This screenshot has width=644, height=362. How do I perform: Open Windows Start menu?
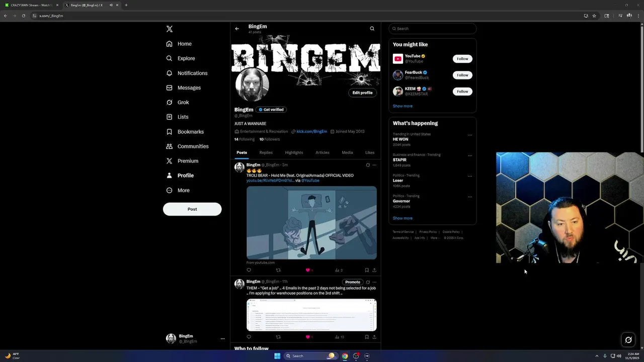(277, 356)
